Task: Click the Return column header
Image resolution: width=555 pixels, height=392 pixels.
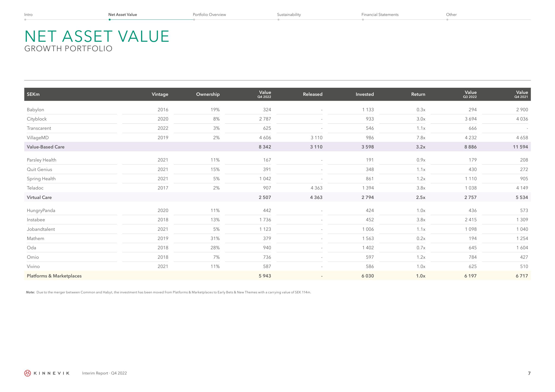Action: 418,94
